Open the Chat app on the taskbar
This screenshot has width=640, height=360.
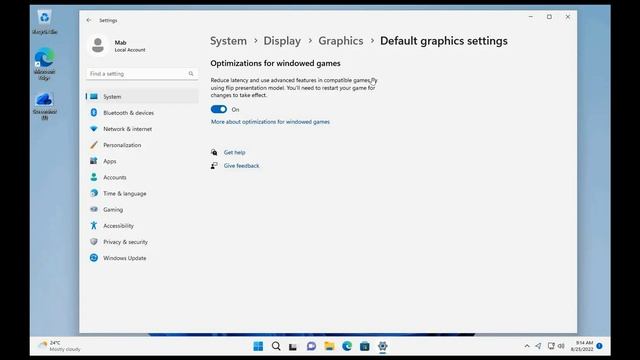point(311,346)
